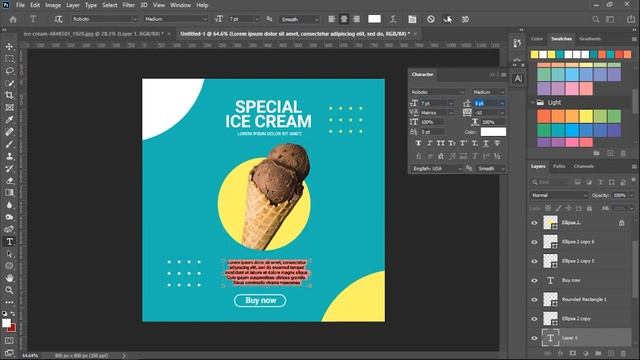Image resolution: width=640 pixels, height=360 pixels.
Task: Select the Zoom tool
Action: click(9, 290)
